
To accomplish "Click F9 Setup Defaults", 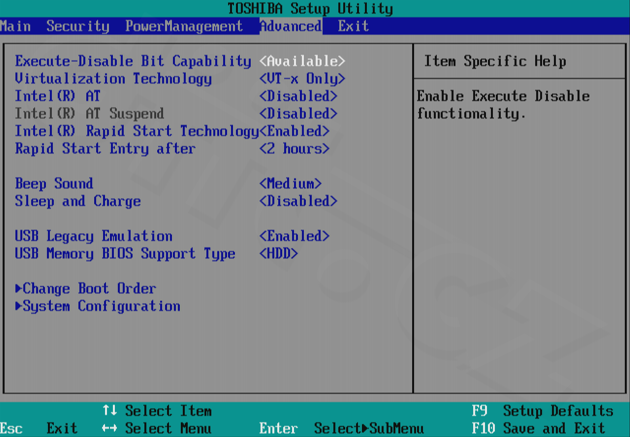I will click(542, 411).
